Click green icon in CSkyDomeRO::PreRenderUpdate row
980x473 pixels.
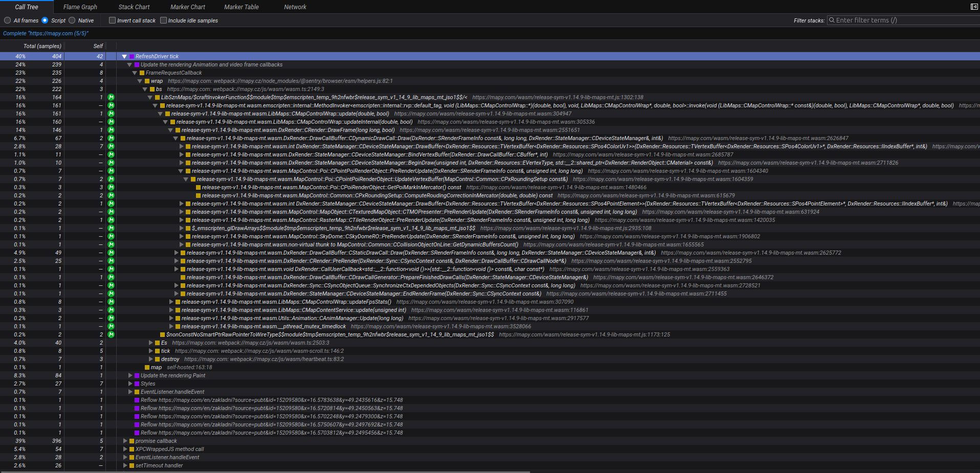tap(111, 236)
